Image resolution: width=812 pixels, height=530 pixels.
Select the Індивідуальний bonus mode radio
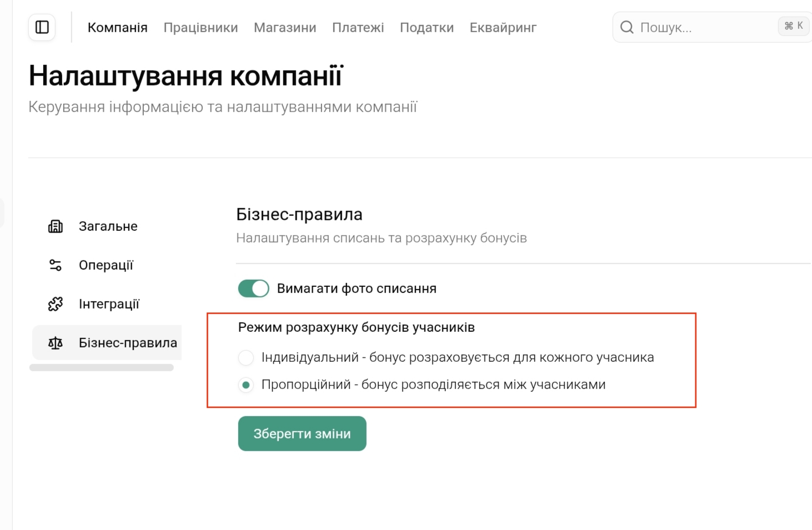click(x=246, y=358)
